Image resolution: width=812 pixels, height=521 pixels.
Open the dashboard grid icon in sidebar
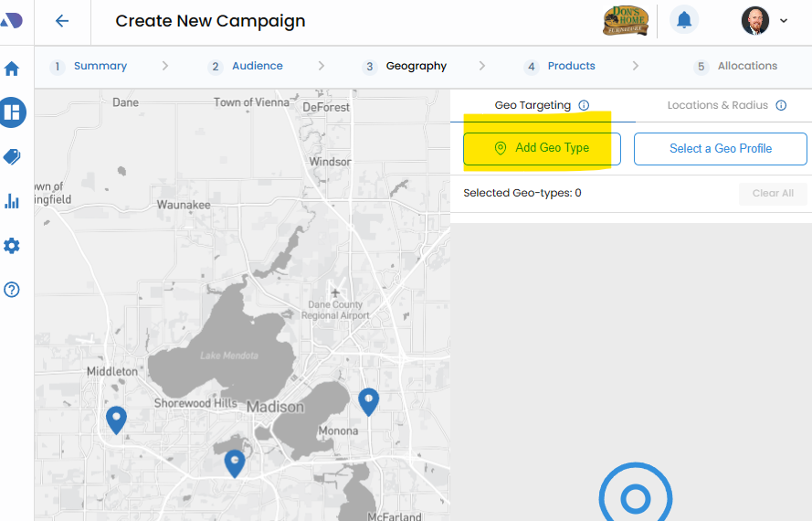pyautogui.click(x=13, y=112)
